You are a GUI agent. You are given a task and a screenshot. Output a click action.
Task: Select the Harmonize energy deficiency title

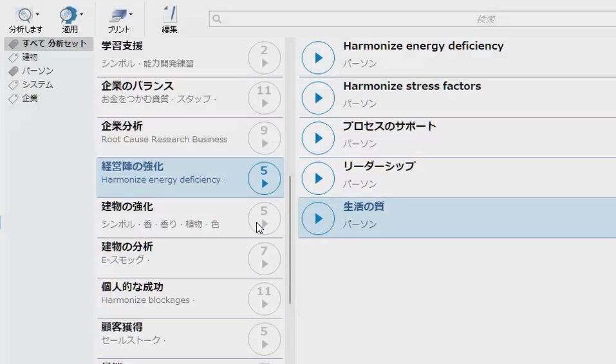[423, 46]
